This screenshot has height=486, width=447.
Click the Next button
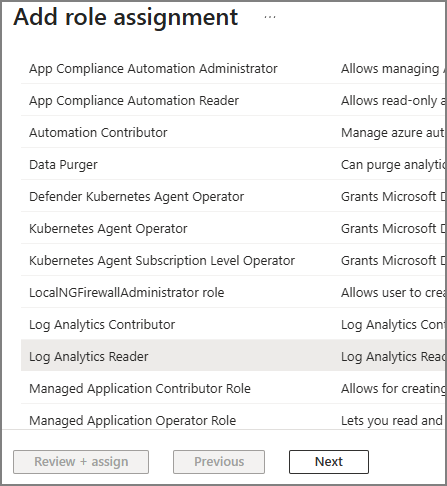(x=329, y=462)
